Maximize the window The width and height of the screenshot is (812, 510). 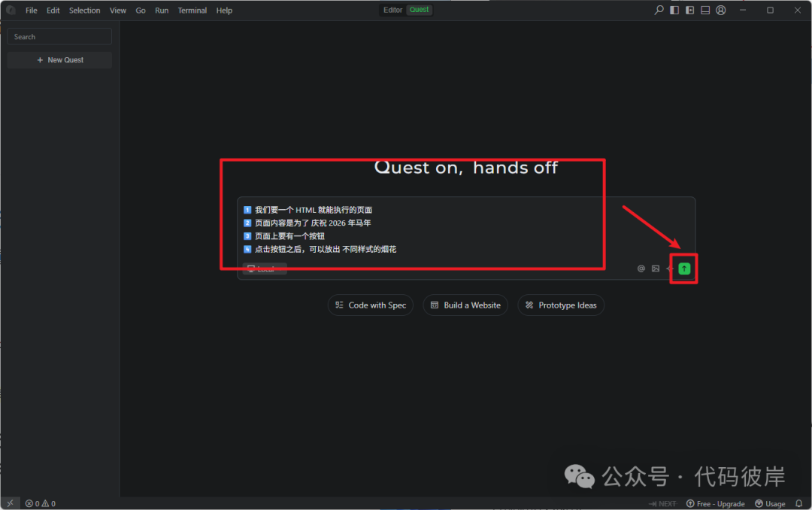coord(770,10)
